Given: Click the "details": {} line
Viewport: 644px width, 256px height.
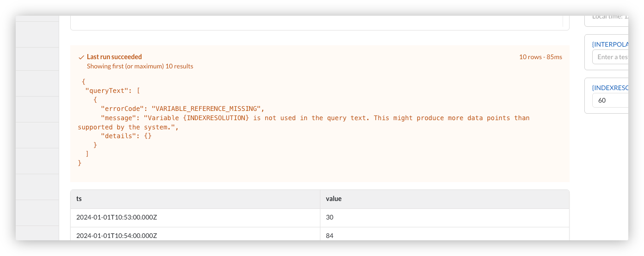Looking at the screenshot, I should (x=126, y=136).
